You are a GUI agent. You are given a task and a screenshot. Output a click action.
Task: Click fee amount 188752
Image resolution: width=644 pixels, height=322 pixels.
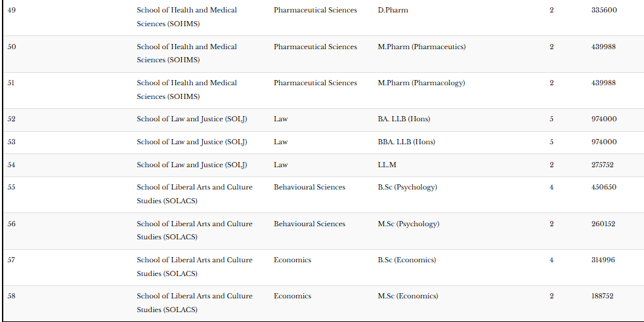[x=603, y=296]
